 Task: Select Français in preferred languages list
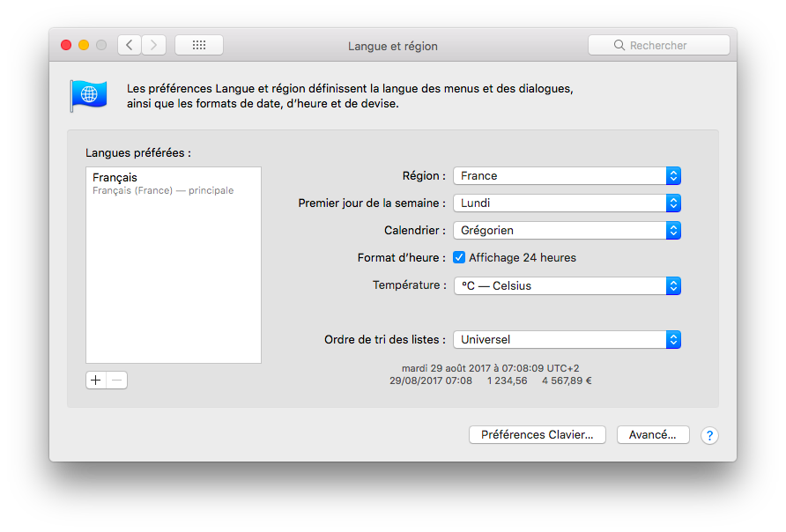[174, 183]
